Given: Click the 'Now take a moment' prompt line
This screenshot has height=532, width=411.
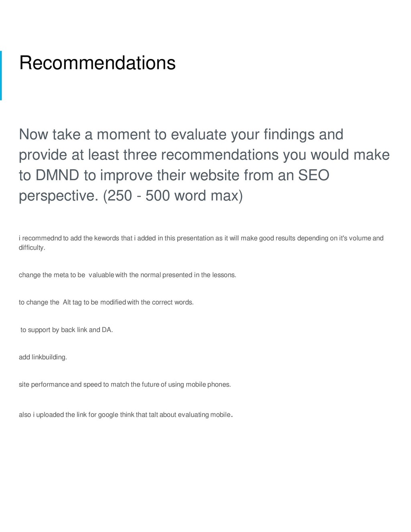Looking at the screenshot, I should (x=181, y=135).
